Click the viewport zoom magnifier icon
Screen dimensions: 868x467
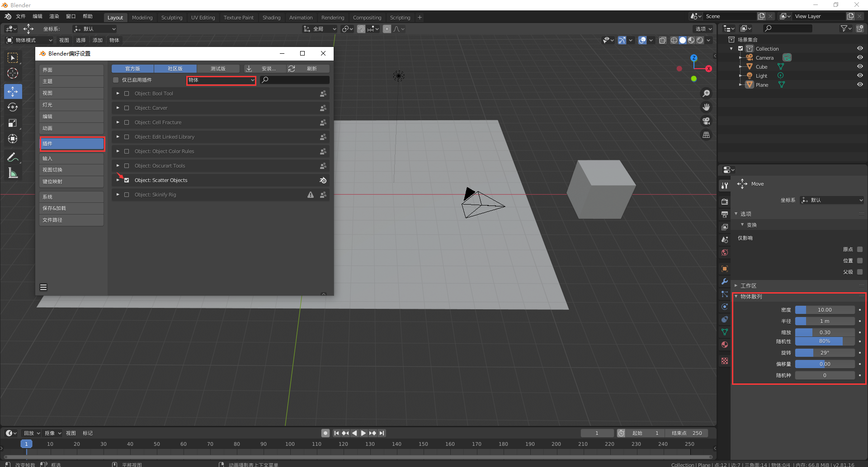[706, 93]
